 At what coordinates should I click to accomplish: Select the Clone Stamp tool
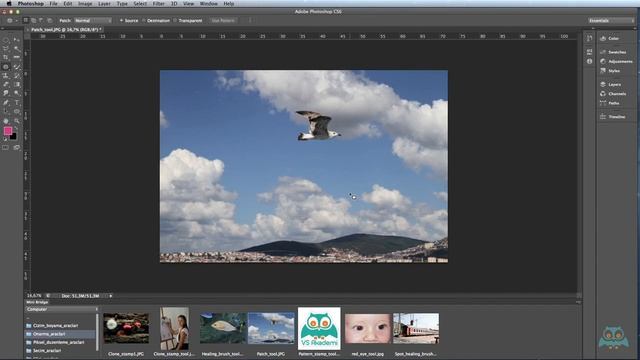tap(6, 76)
